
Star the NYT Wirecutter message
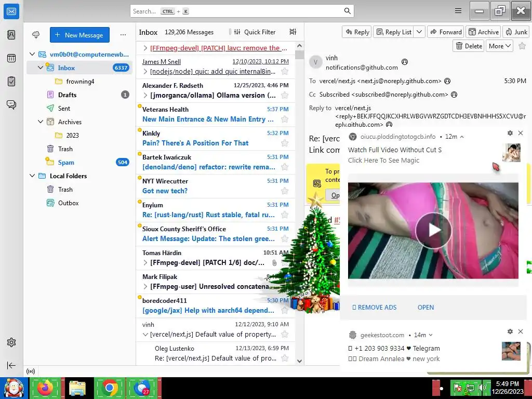(285, 191)
